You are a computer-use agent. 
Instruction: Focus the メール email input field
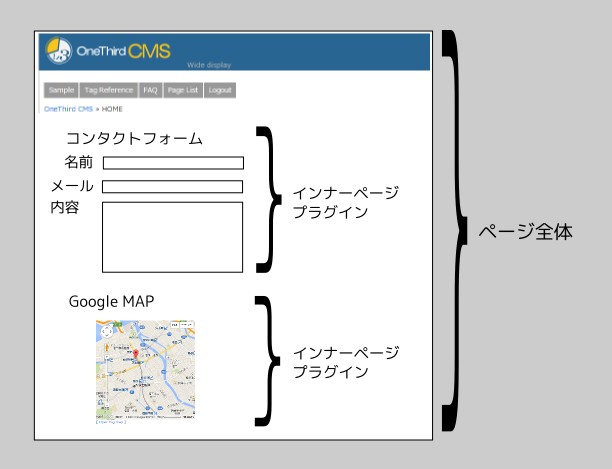pyautogui.click(x=172, y=187)
